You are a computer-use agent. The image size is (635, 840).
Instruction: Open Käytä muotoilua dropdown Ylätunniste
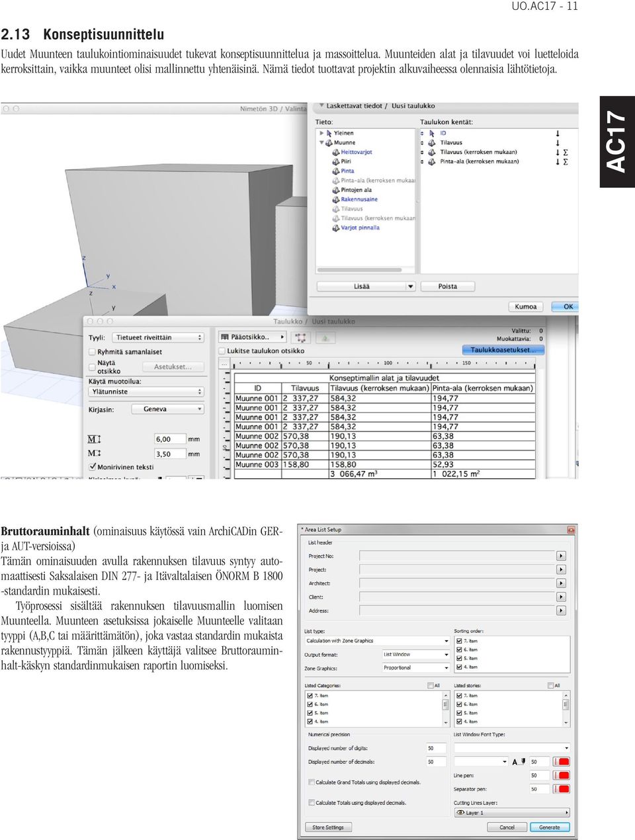coord(146,392)
